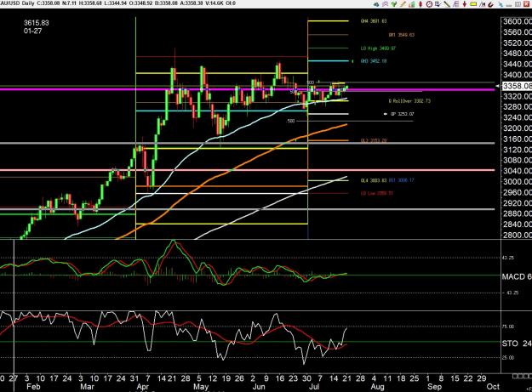Click the red downward arrow icon

tap(465, 4)
